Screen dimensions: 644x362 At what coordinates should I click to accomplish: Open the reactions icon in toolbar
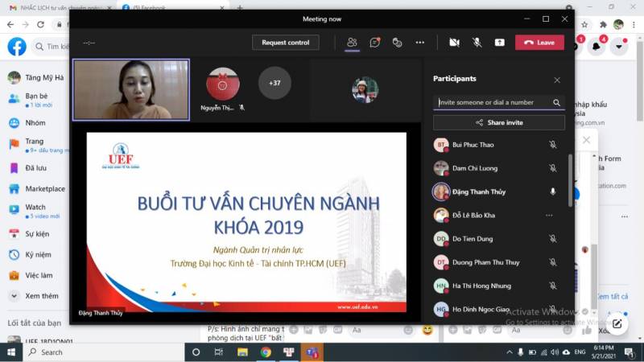(397, 43)
